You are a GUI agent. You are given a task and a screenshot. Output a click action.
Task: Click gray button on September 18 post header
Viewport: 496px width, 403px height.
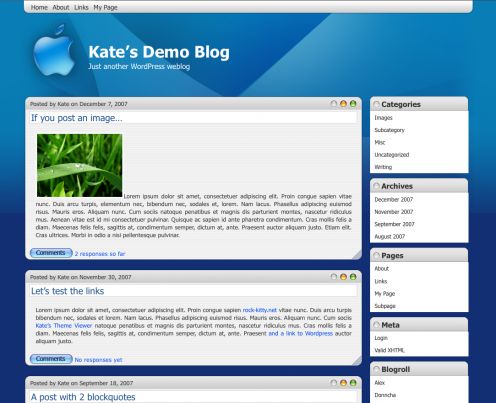point(334,383)
